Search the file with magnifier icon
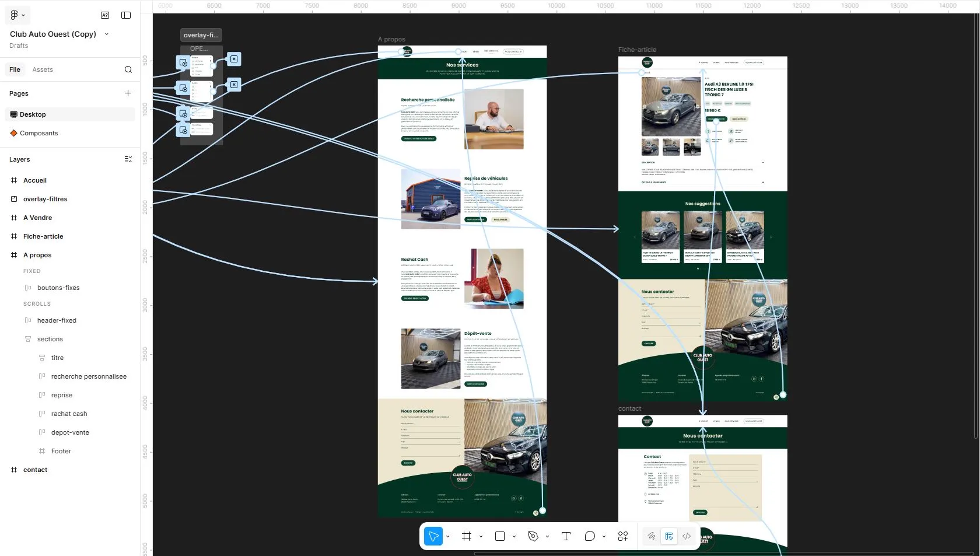This screenshot has height=556, width=980. 128,69
